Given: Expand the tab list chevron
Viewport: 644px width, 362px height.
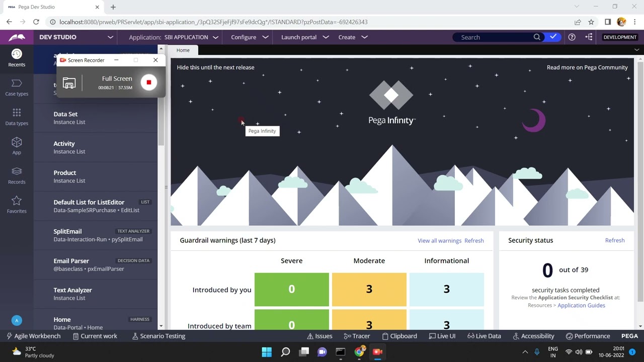Looking at the screenshot, I should 636,50.
